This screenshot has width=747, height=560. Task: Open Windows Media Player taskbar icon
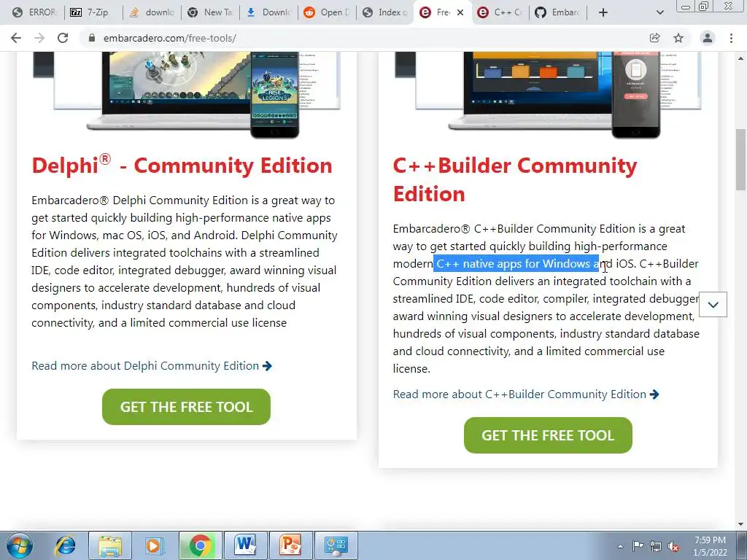click(153, 545)
